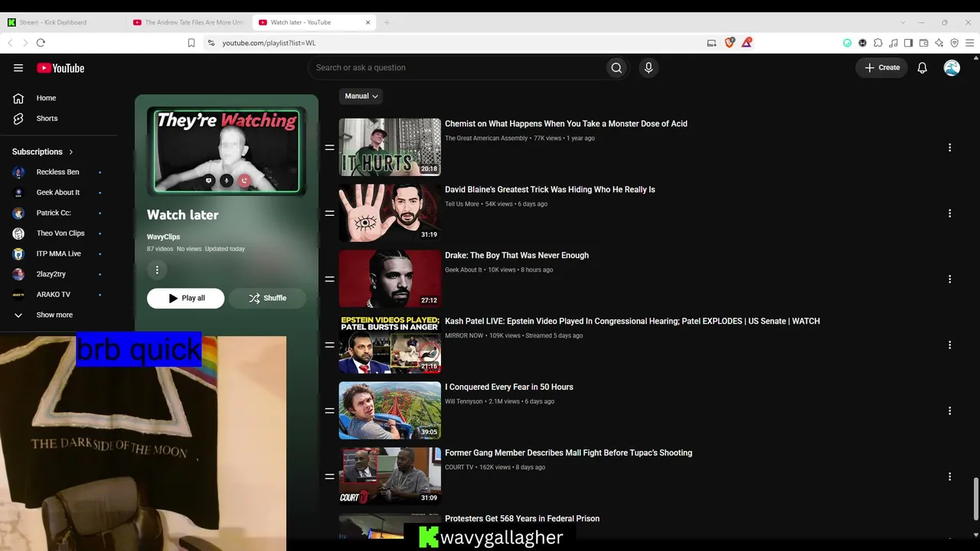The width and height of the screenshot is (980, 551).
Task: Click the address bar showing youtube.com/playlist
Action: point(458,43)
